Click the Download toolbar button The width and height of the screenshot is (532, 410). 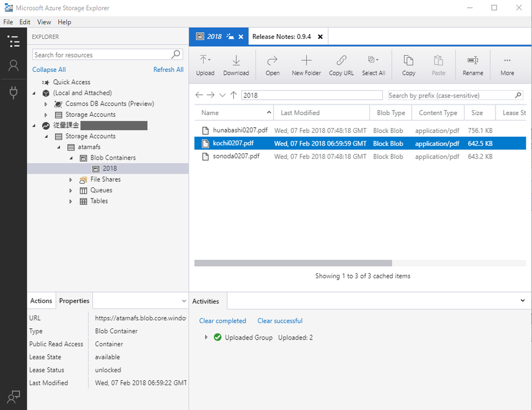tap(236, 66)
